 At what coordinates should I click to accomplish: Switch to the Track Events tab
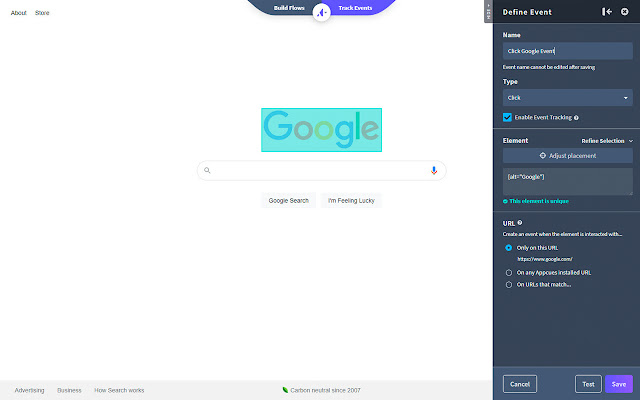pyautogui.click(x=355, y=8)
